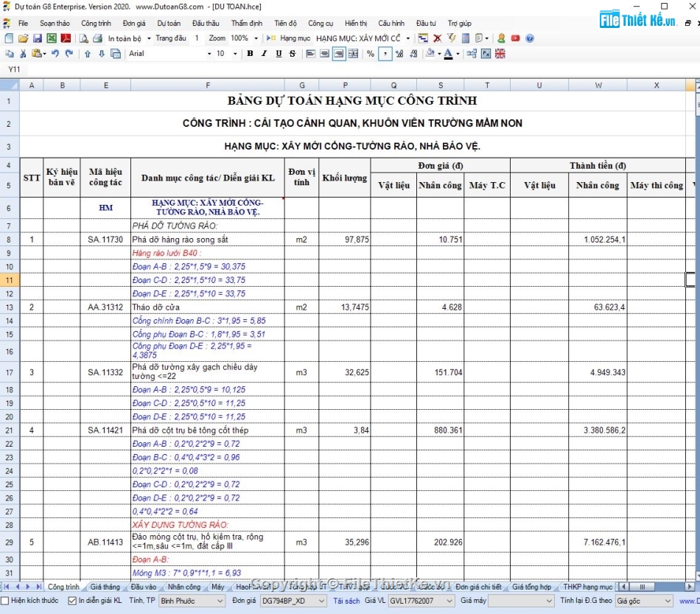The image size is (700, 614).
Task: Toggle italic formatting
Action: click(265, 54)
